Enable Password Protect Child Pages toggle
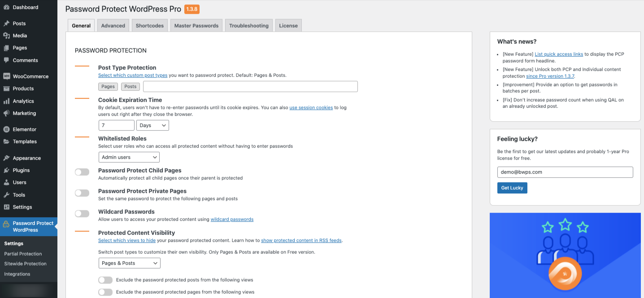 [x=82, y=172]
